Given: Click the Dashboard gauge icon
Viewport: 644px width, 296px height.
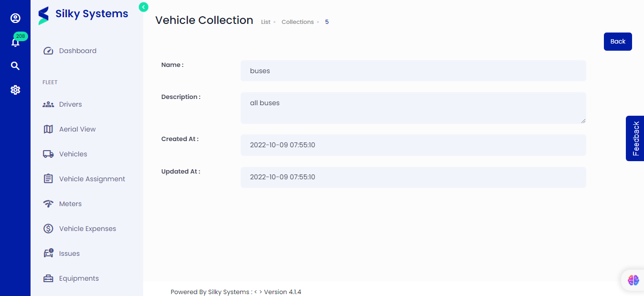Looking at the screenshot, I should 48,50.
